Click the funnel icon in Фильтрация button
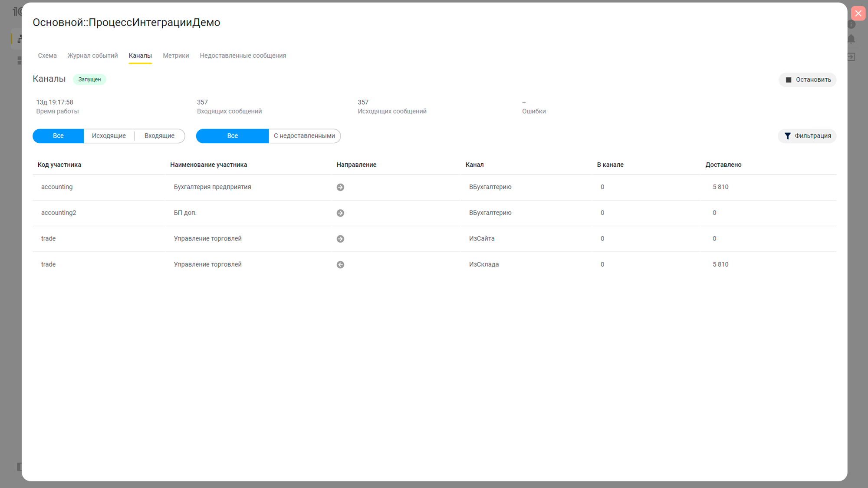Screen dimensions: 868x488 [787, 136]
